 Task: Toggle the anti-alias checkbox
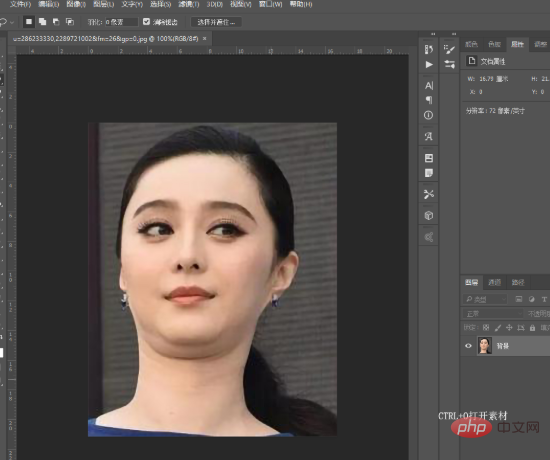coord(146,22)
